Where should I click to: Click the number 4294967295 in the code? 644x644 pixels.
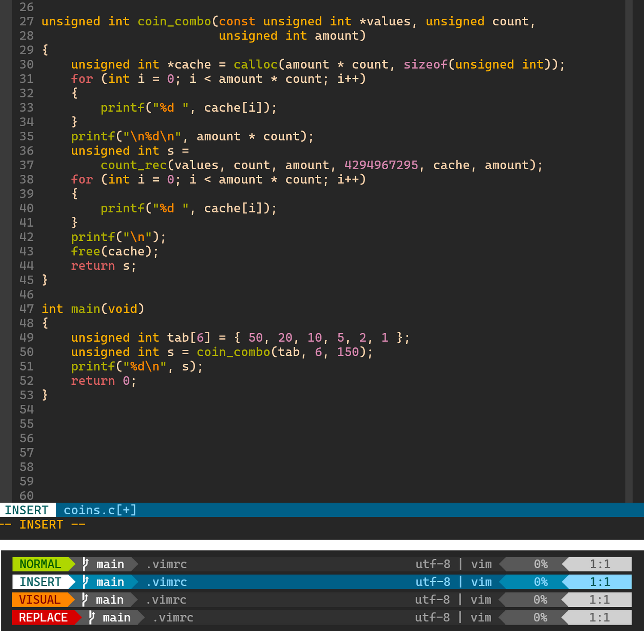pyautogui.click(x=381, y=165)
